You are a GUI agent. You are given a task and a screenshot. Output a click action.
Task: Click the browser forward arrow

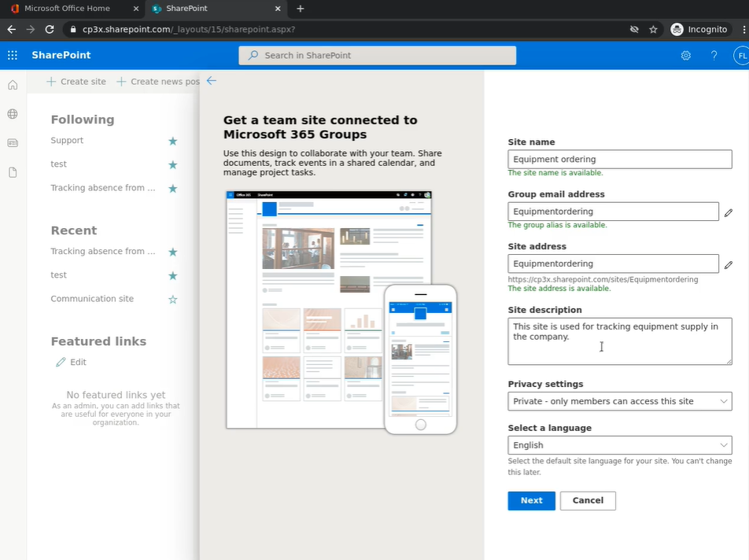pyautogui.click(x=31, y=29)
